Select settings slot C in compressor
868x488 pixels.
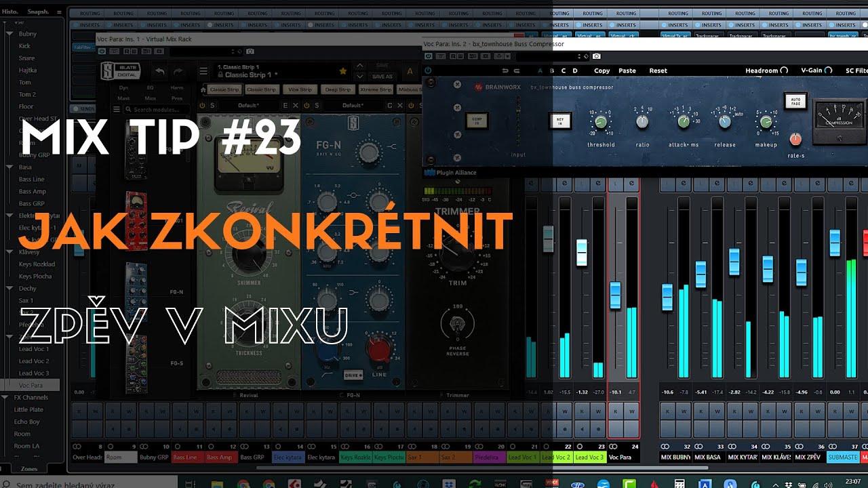564,70
